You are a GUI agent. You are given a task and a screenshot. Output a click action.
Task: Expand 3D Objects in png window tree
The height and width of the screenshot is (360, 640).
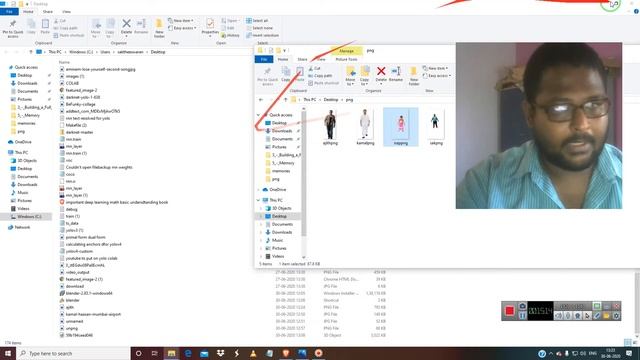[261, 208]
